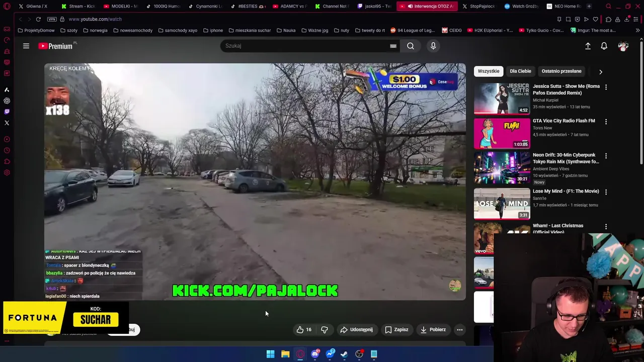Click the Udostępnij share button
The width and height of the screenshot is (644, 362).
(x=356, y=329)
